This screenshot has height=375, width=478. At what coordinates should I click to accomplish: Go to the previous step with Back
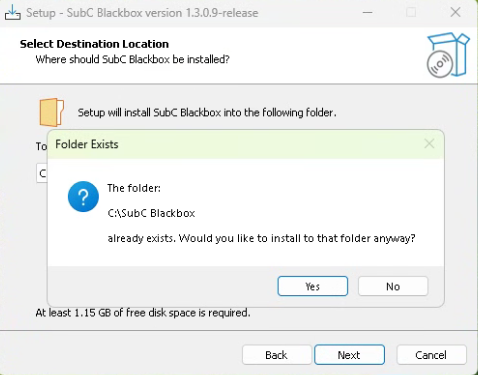coord(276,355)
